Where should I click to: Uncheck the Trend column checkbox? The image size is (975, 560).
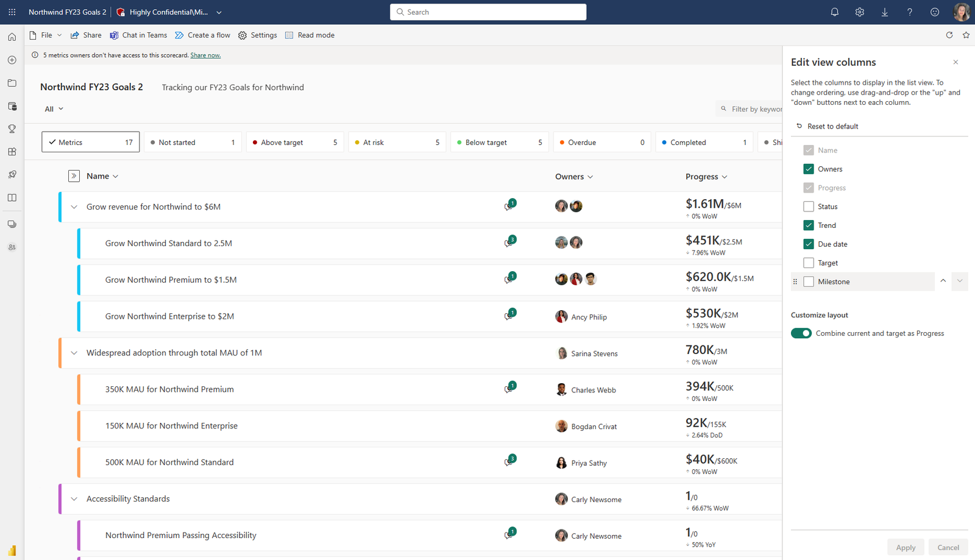point(809,225)
